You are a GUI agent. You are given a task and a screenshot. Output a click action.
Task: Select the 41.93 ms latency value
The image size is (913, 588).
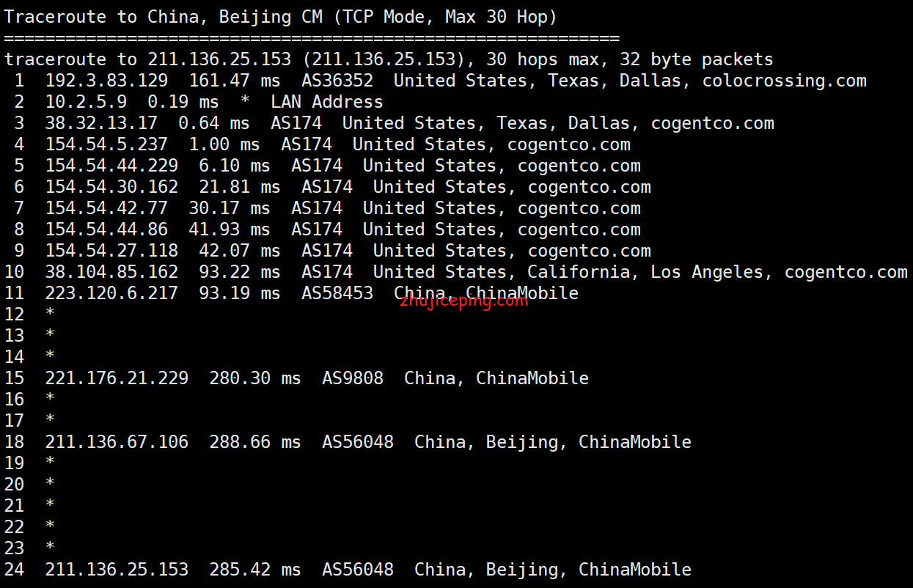tap(230, 229)
